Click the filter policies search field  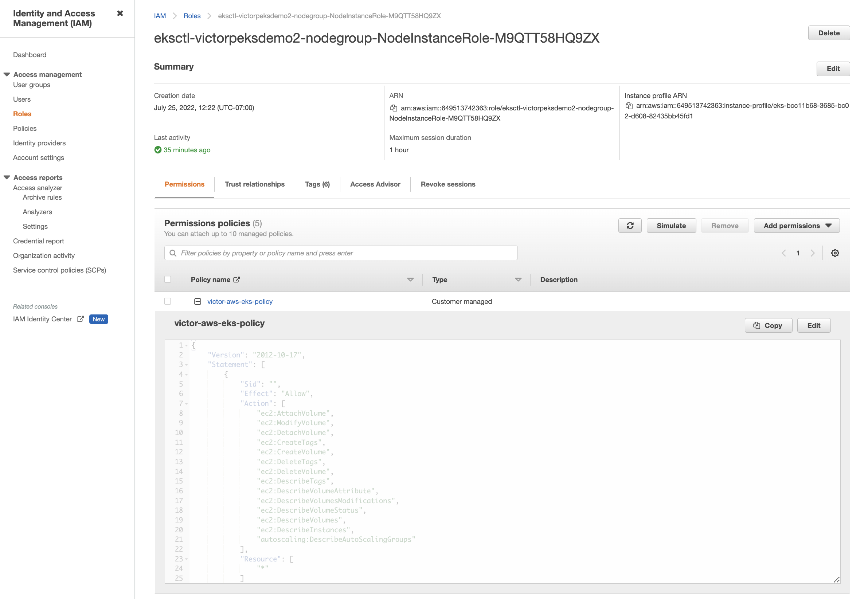point(341,253)
